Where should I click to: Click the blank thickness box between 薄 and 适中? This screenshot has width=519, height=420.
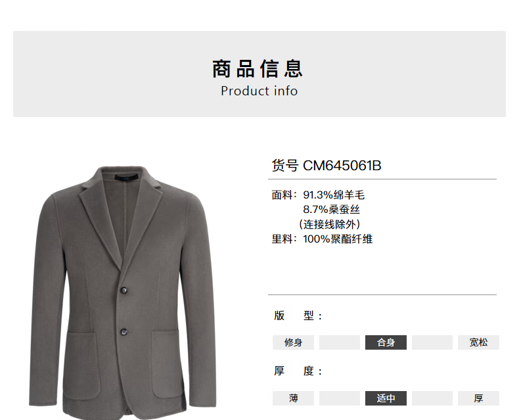click(340, 398)
